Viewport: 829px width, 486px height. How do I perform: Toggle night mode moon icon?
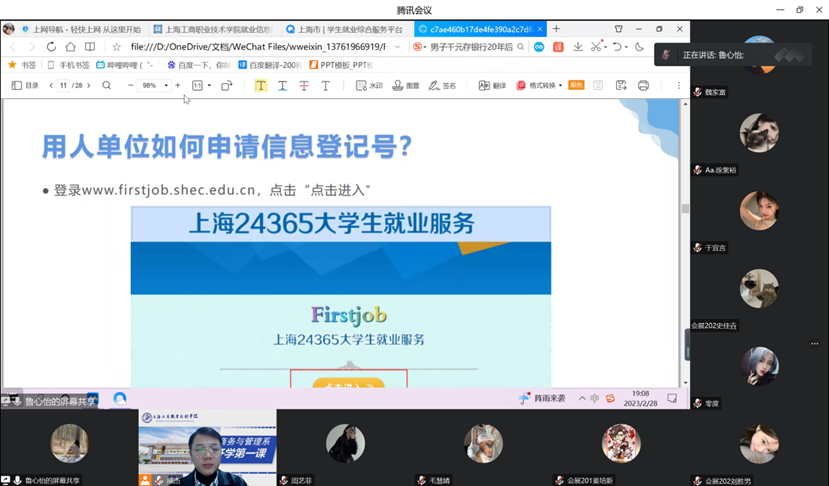[639, 47]
